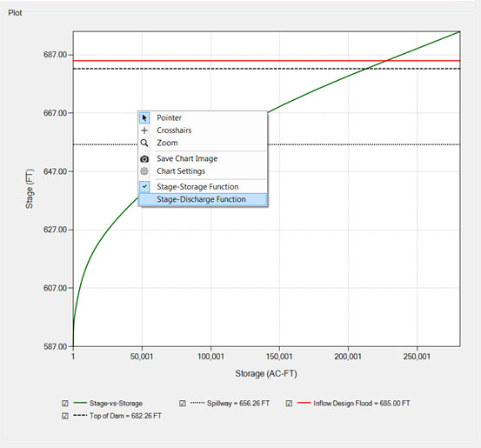
Task: Click the 'Stage-vs-Storage' legend label
Action: (116, 404)
